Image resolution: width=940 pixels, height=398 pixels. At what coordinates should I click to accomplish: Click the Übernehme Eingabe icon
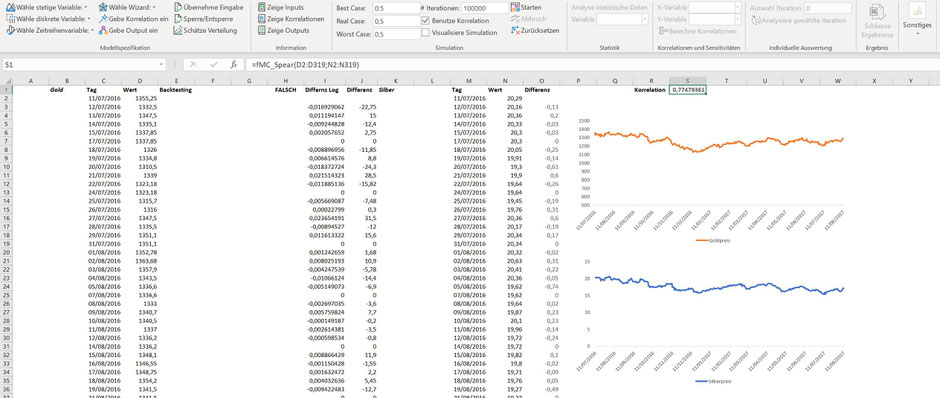coord(179,8)
